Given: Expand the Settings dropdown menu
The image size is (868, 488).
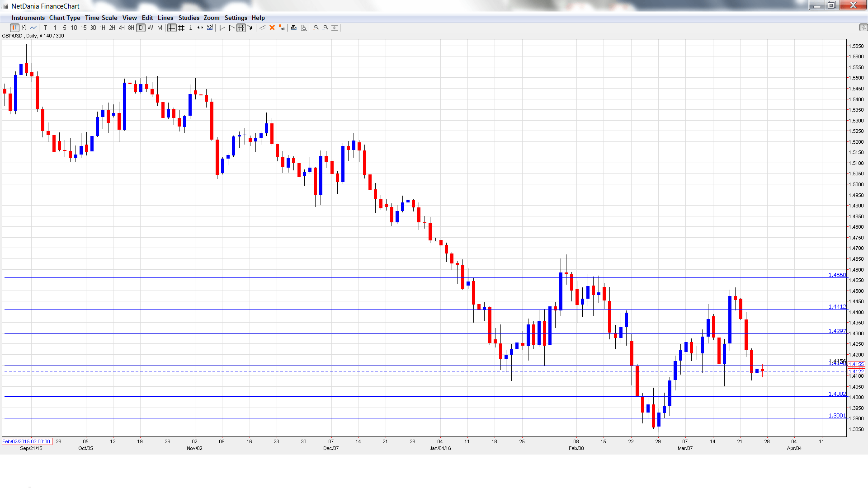Looking at the screenshot, I should pos(236,18).
